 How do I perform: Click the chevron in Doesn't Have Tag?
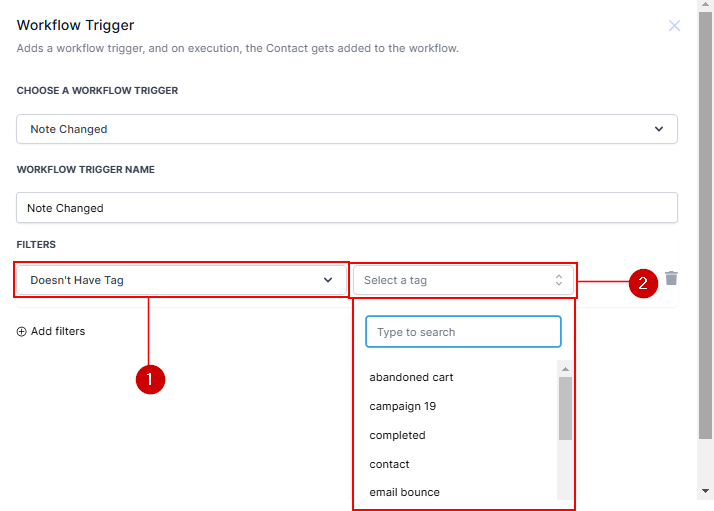coord(328,280)
